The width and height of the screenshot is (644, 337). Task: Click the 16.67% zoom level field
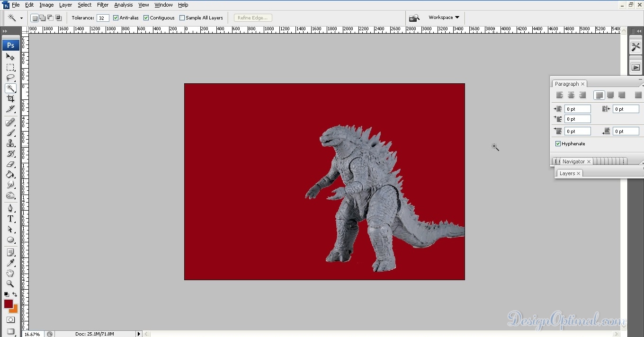(33, 334)
